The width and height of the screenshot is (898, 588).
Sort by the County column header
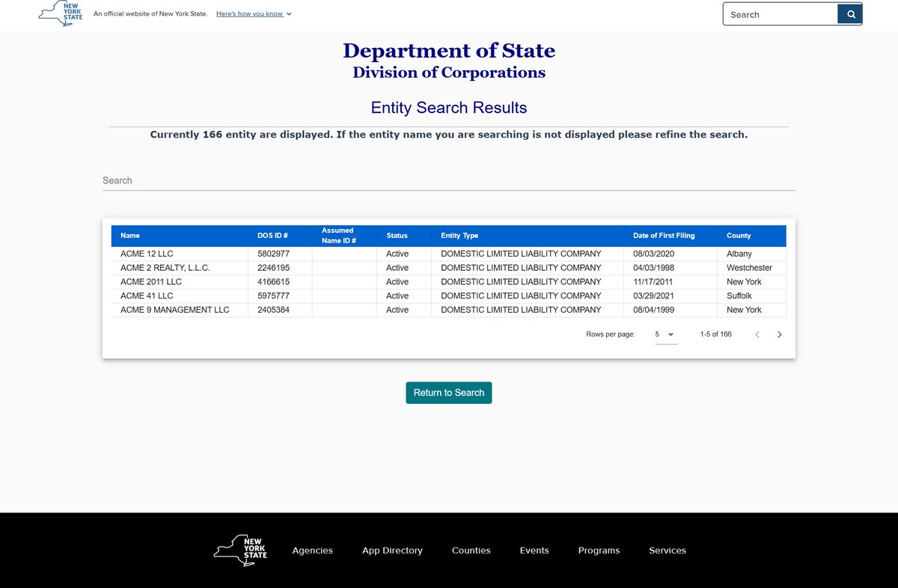pyautogui.click(x=739, y=236)
